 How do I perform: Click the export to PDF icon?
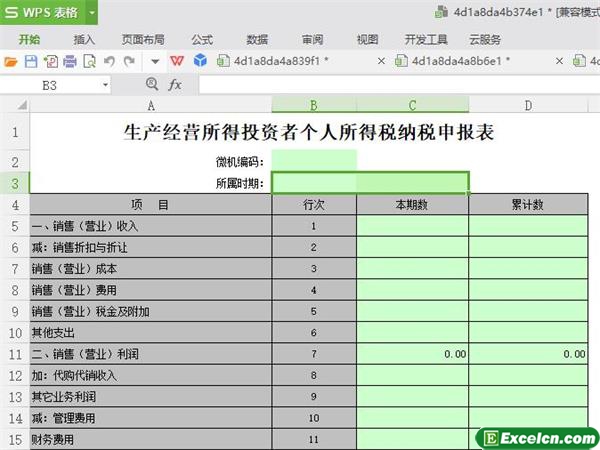(x=51, y=61)
